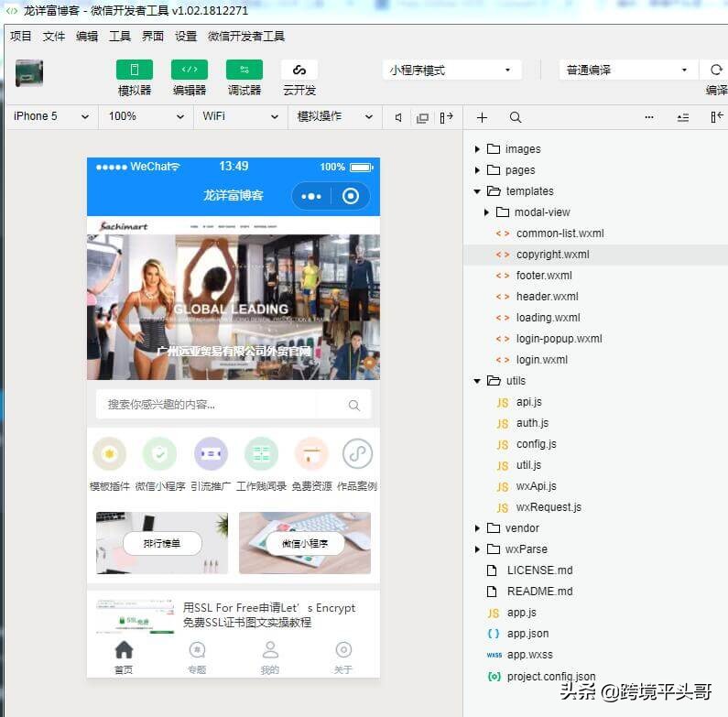Open project.config.json file
This screenshot has height=717, width=728.
coord(550,677)
